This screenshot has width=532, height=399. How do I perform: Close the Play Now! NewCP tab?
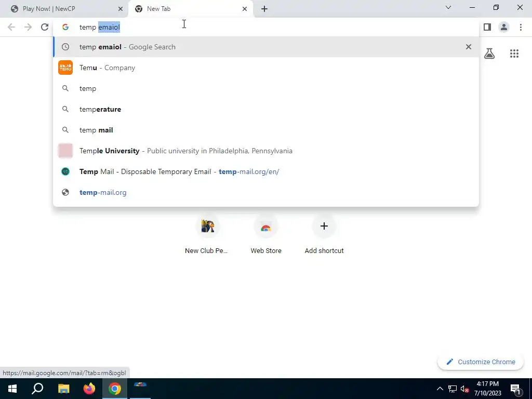121,9
